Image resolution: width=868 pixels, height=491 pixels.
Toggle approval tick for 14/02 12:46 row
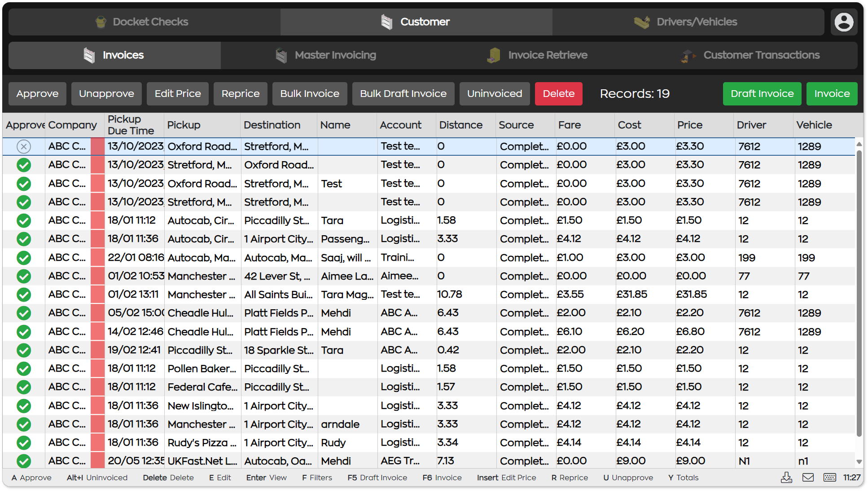24,332
